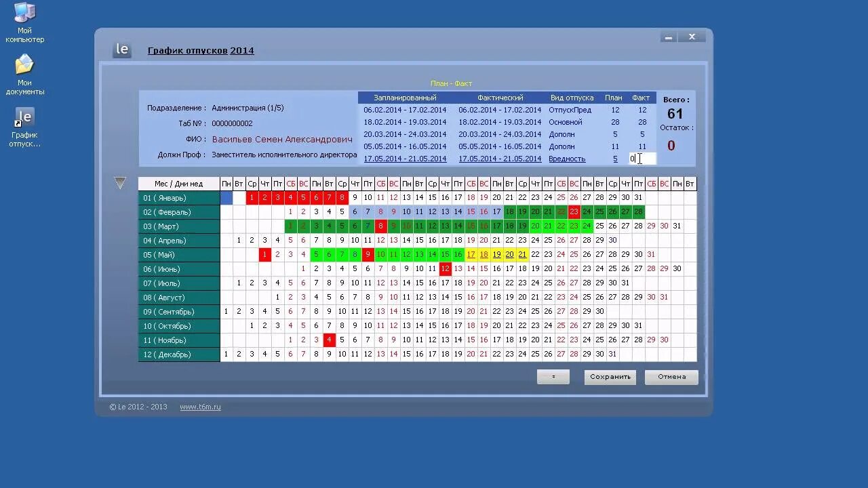Click the total value 61 under Всего
This screenshot has height=488, width=868.
point(675,114)
